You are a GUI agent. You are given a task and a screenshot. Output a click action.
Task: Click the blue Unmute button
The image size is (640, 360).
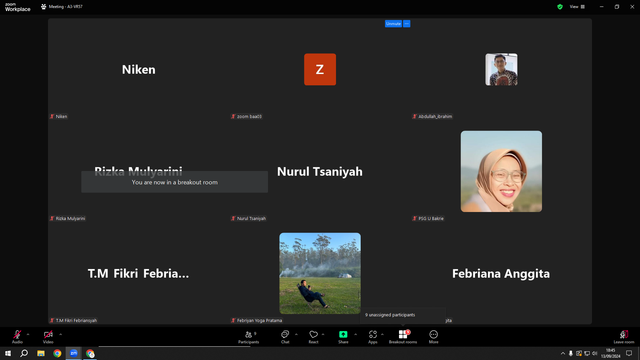pyautogui.click(x=393, y=24)
